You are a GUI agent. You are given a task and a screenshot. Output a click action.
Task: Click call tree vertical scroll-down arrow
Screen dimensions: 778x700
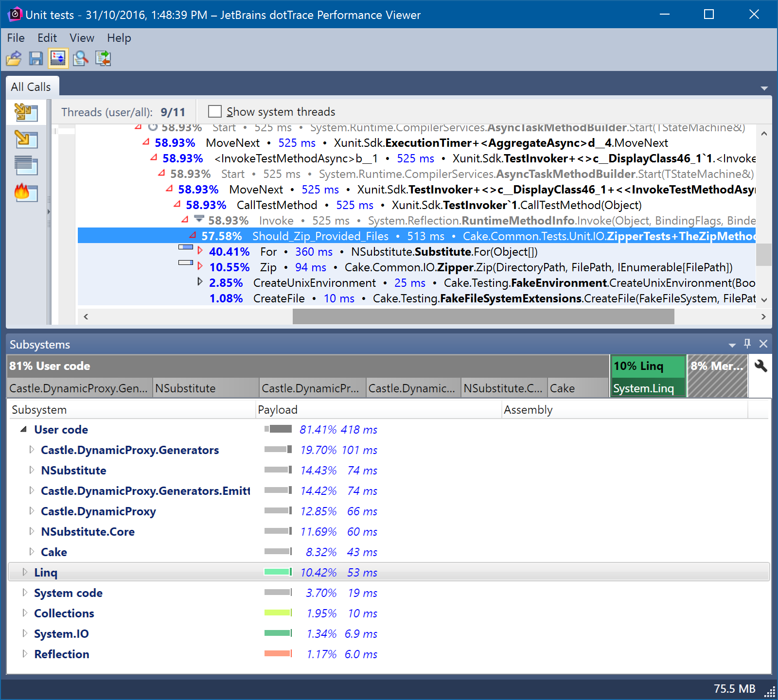(x=764, y=300)
